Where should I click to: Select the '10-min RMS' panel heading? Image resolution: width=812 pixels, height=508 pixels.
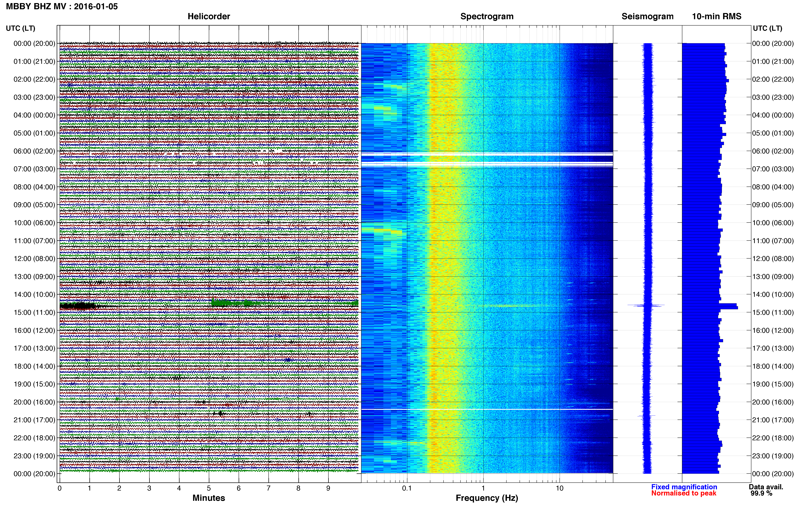click(717, 16)
